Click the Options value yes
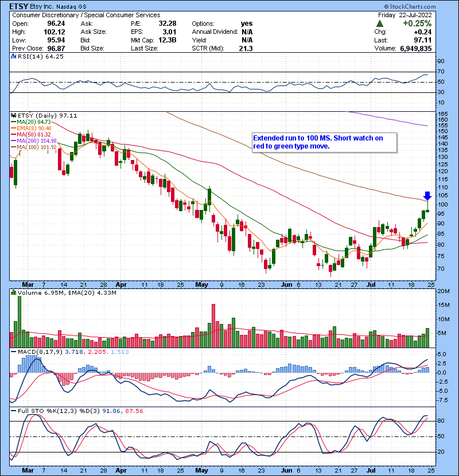Viewport: 459px width, 476px height. [247, 24]
